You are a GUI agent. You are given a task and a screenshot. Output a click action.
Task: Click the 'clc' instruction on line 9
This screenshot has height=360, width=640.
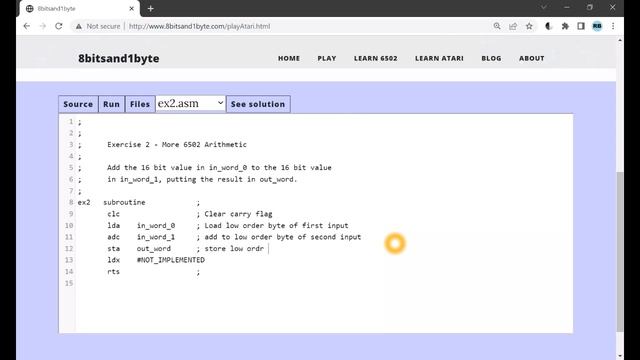pyautogui.click(x=113, y=214)
